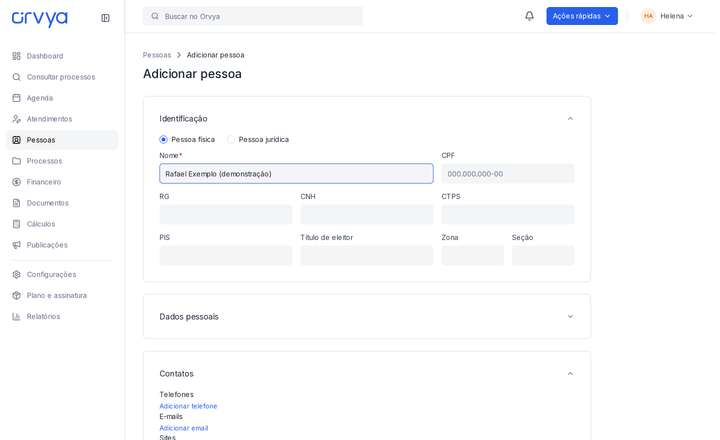Click the Cálculos calculator icon
This screenshot has height=440, width=720.
(17, 224)
